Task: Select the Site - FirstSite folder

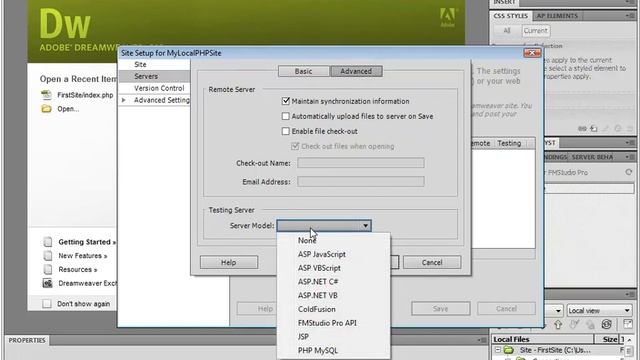Action: [508, 350]
